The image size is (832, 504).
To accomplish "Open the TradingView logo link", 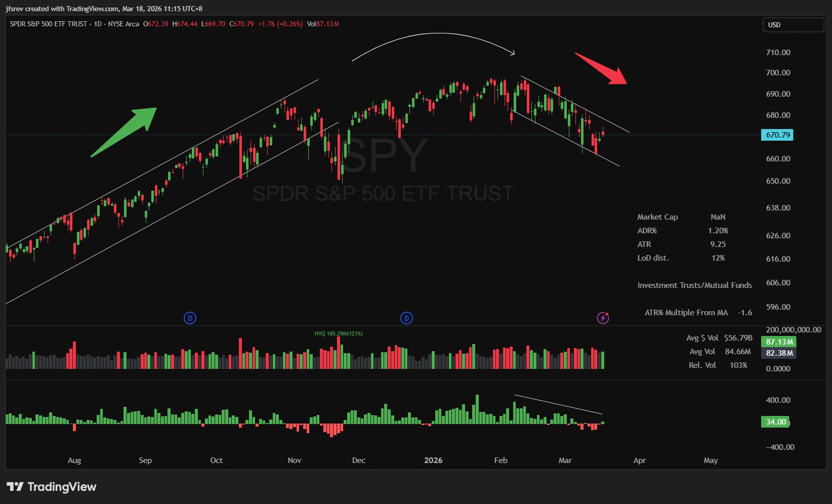I will [x=52, y=487].
